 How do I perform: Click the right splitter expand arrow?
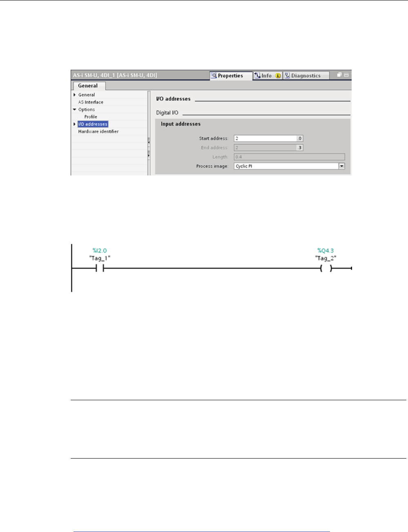click(149, 156)
